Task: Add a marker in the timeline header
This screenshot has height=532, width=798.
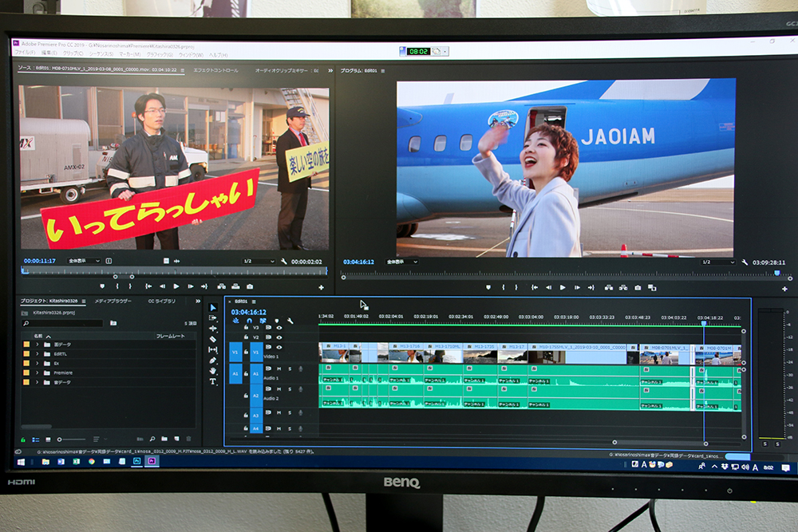Action: (277, 321)
